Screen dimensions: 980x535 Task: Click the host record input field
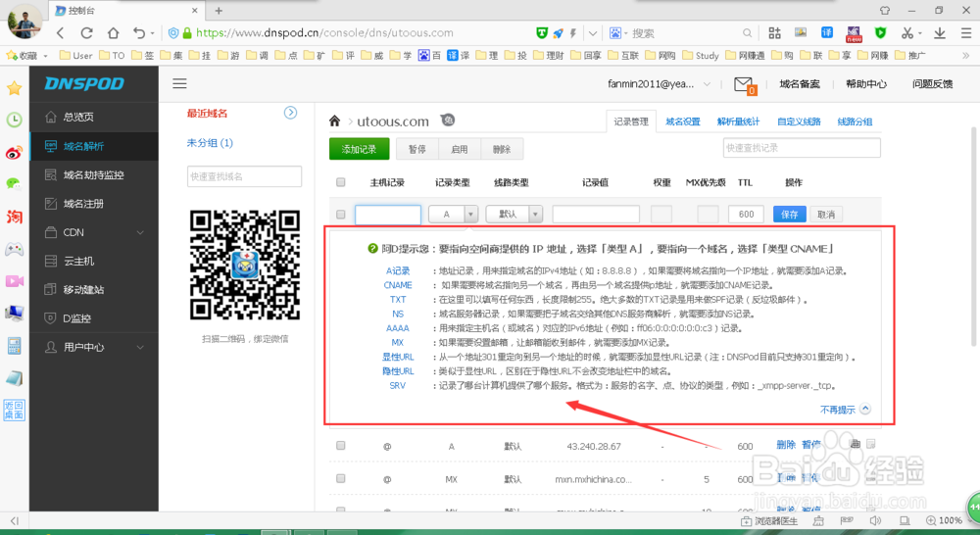[388, 215]
